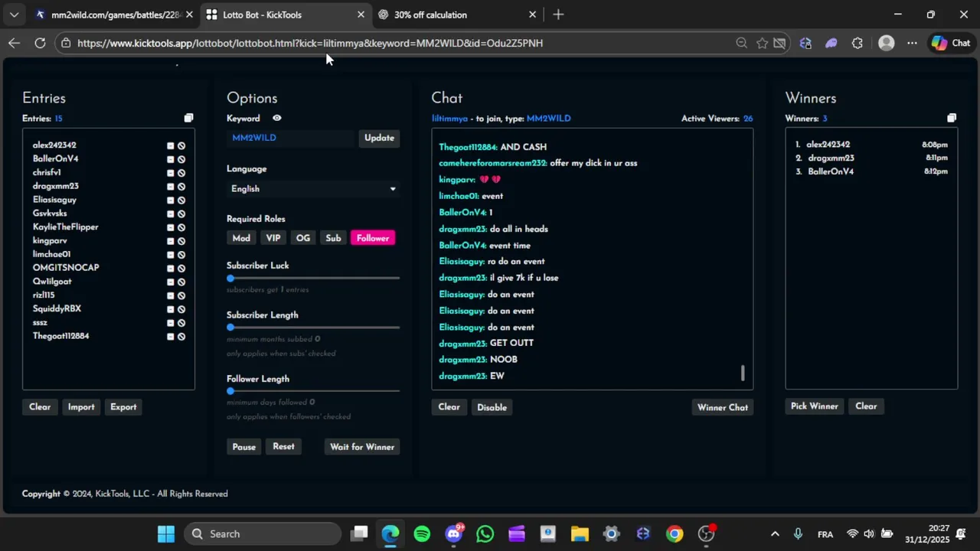The height and width of the screenshot is (551, 980).
Task: Open WhatsApp from the taskbar
Action: (485, 534)
